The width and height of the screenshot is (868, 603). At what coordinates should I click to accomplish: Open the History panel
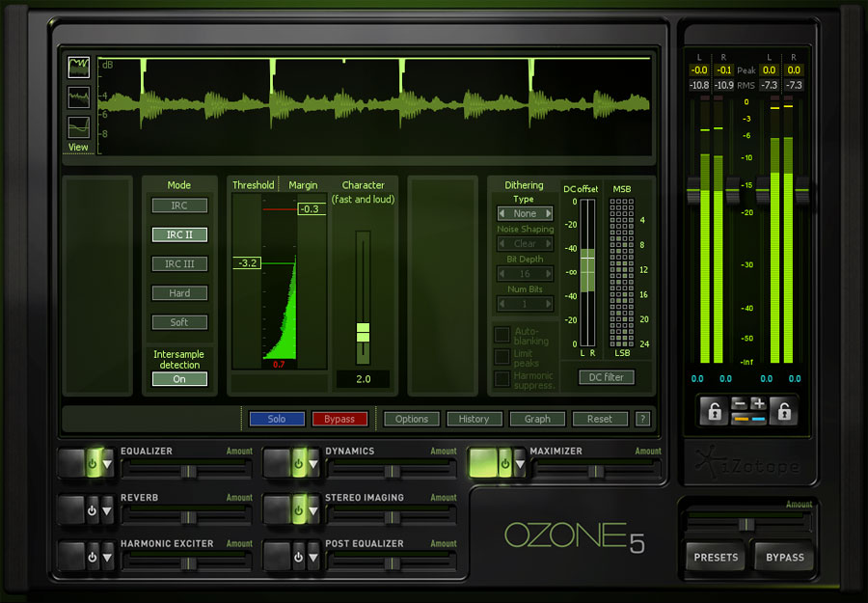[474, 419]
